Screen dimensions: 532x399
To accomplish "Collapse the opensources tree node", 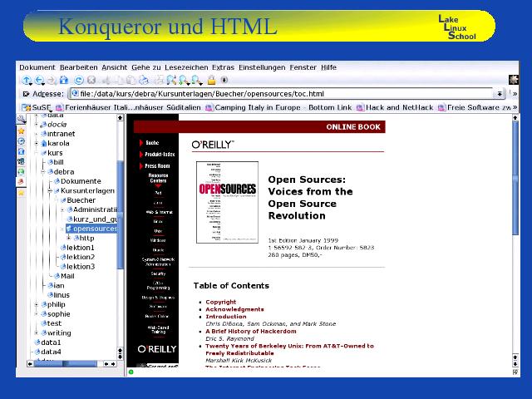I will click(x=62, y=229).
